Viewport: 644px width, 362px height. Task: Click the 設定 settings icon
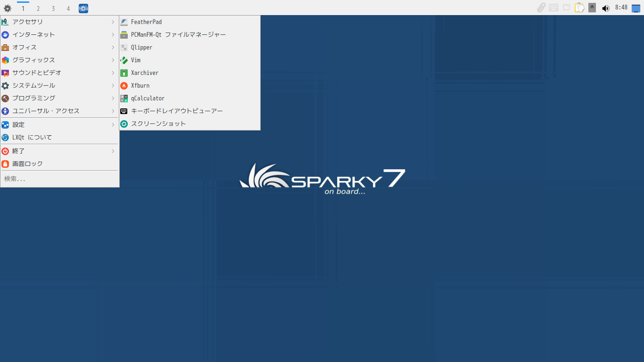pyautogui.click(x=5, y=125)
